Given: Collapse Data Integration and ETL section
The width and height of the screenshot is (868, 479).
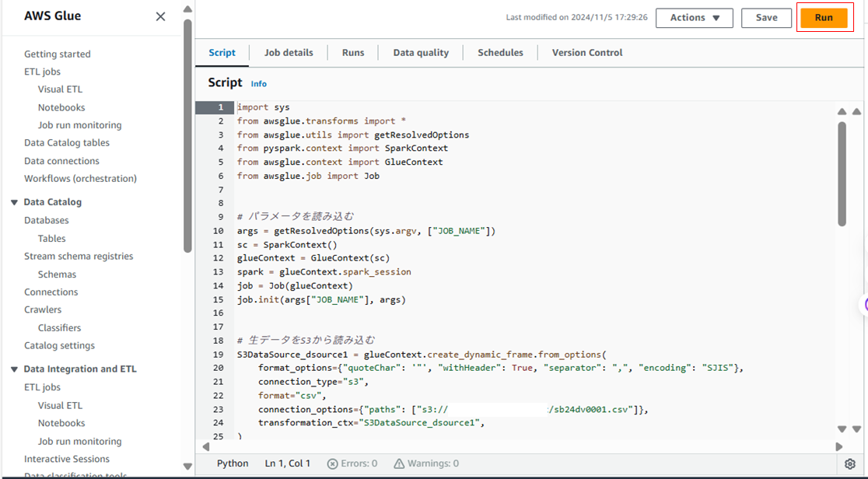Looking at the screenshot, I should point(15,369).
